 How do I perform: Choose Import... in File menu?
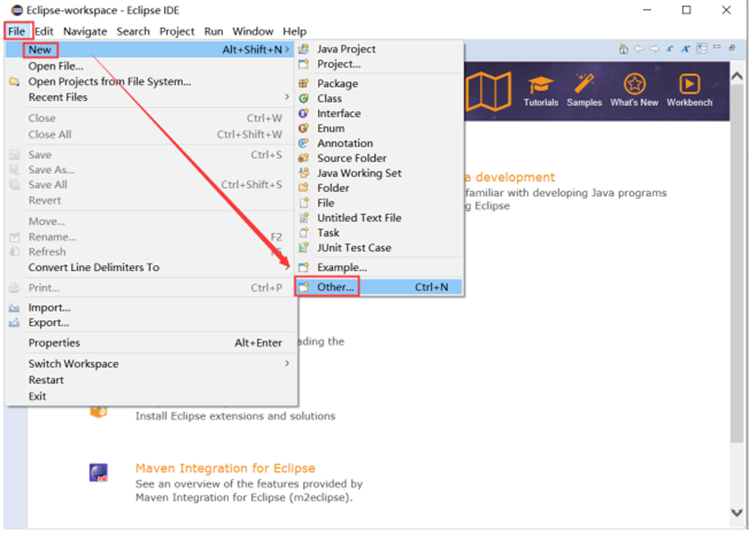(x=151, y=308)
